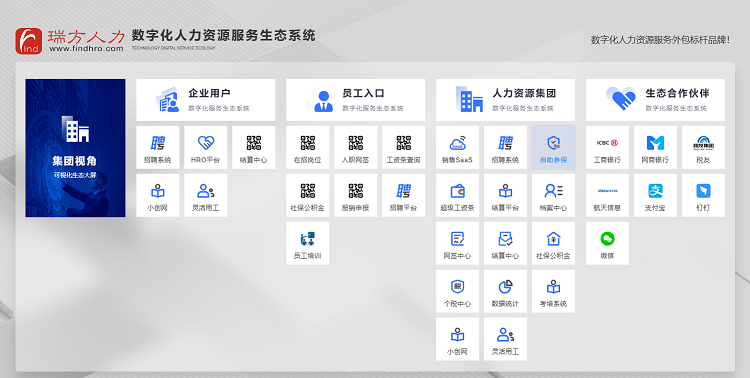Open the 招聘平台 tile
Screen dimensions: 750x378
pos(403,195)
